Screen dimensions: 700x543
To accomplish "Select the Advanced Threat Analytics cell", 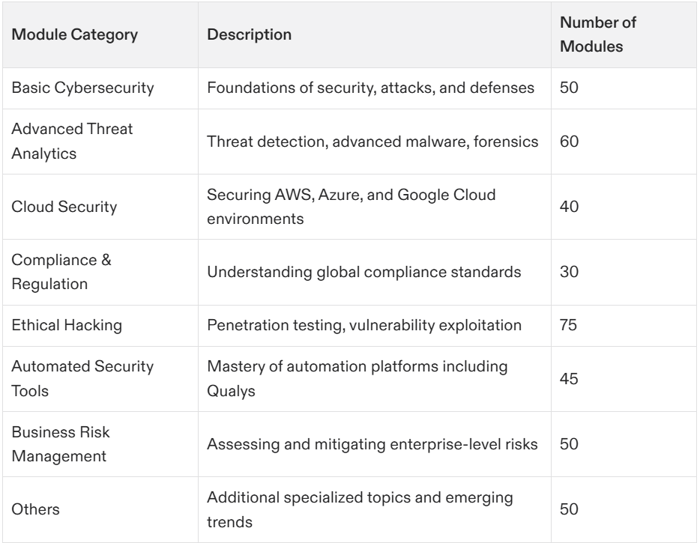I will tap(72, 141).
